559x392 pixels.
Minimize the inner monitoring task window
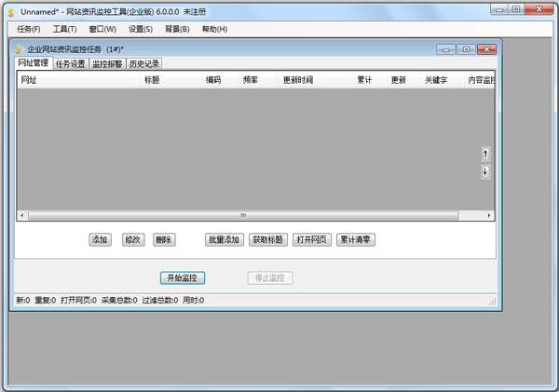tap(445, 49)
